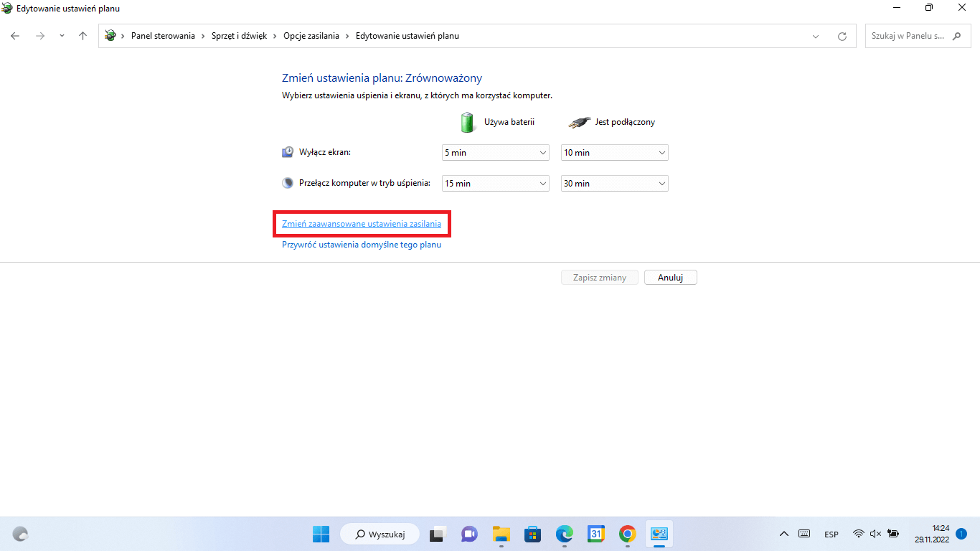Open sleep plugged-in dropdown (30 min)
The height and width of the screenshot is (551, 980).
615,184
